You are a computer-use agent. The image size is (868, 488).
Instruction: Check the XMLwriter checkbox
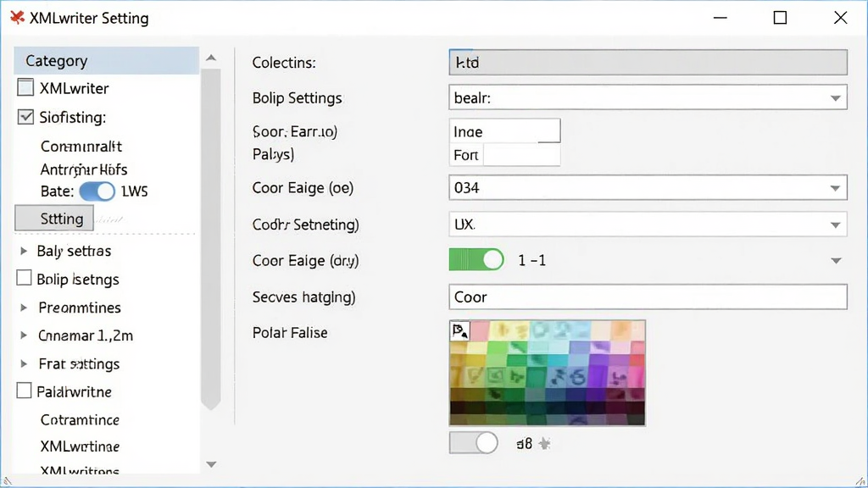pos(25,87)
